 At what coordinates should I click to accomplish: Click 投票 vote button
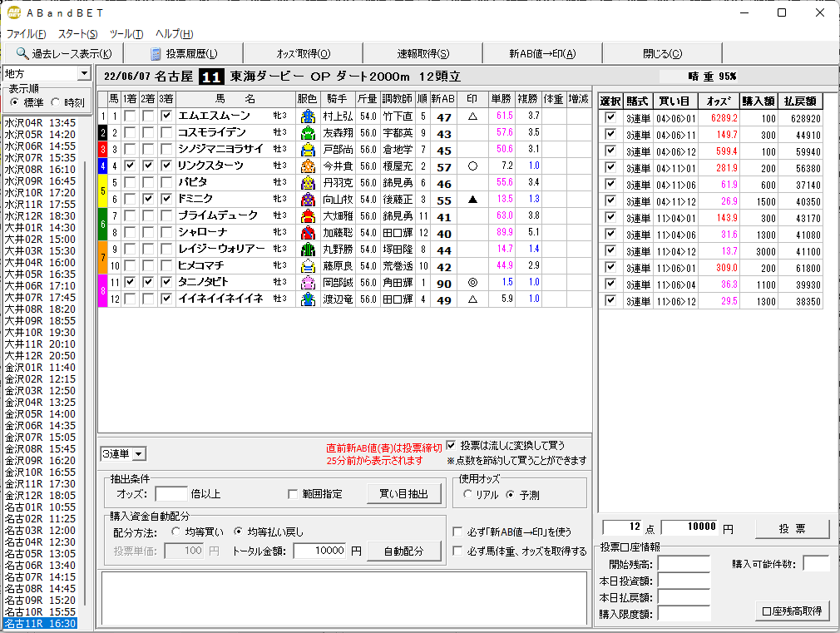(792, 528)
